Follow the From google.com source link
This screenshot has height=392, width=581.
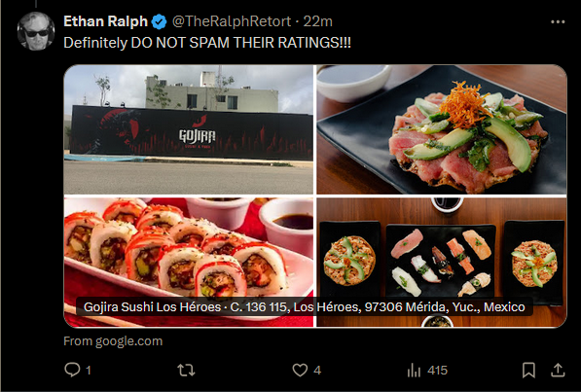[113, 340]
